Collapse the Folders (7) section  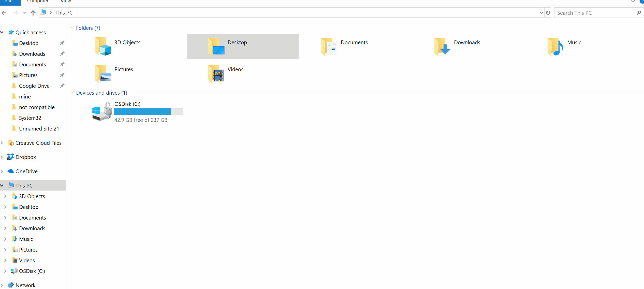point(72,27)
